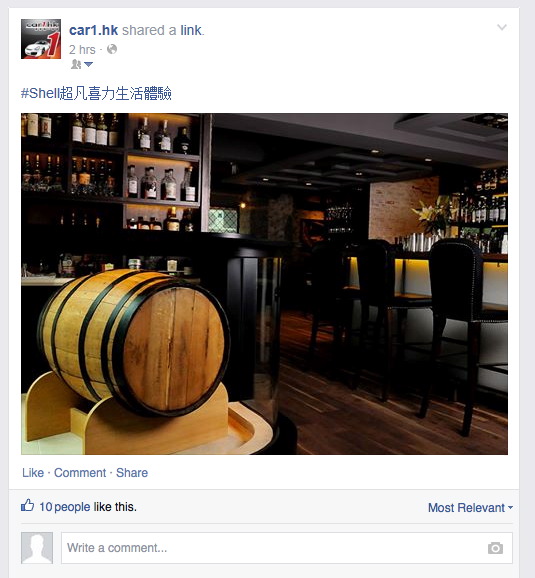Click the public globe privacy icon
The height and width of the screenshot is (578, 535).
pos(112,49)
